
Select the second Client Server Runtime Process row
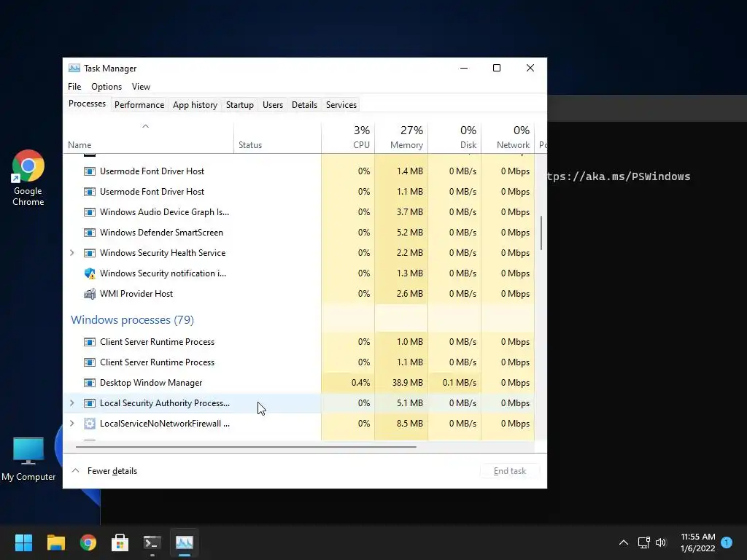[x=298, y=362]
